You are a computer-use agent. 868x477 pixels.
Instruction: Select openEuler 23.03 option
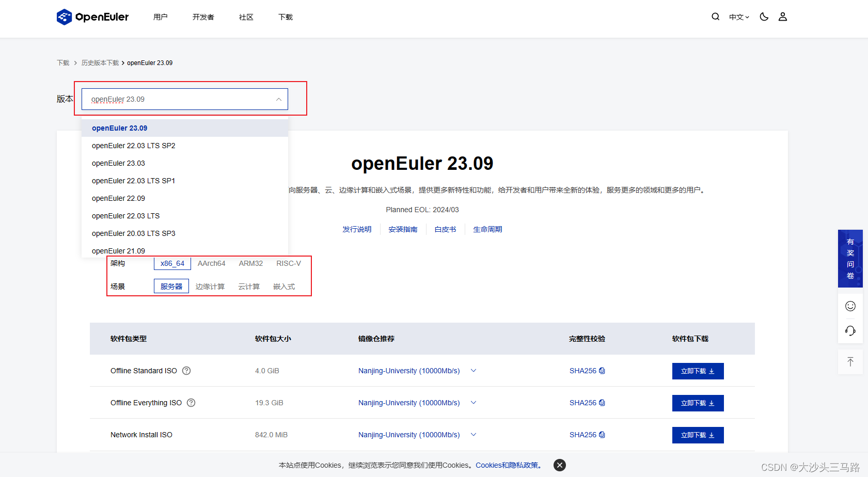185,163
